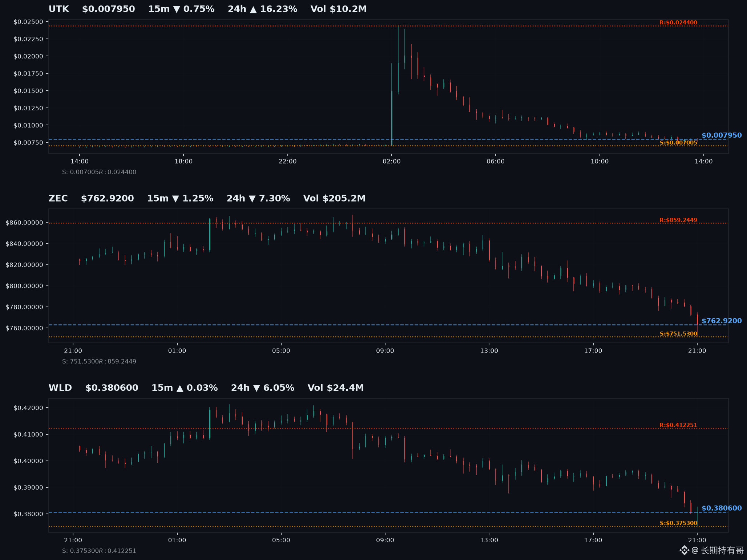Click the WLD ticker title
This screenshot has width=747, height=560.
tap(60, 388)
